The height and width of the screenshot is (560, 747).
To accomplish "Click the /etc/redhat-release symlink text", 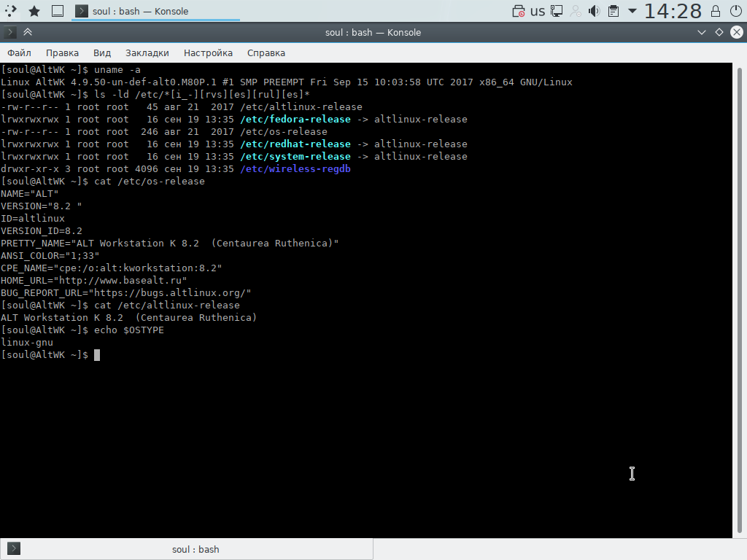I will pyautogui.click(x=295, y=144).
